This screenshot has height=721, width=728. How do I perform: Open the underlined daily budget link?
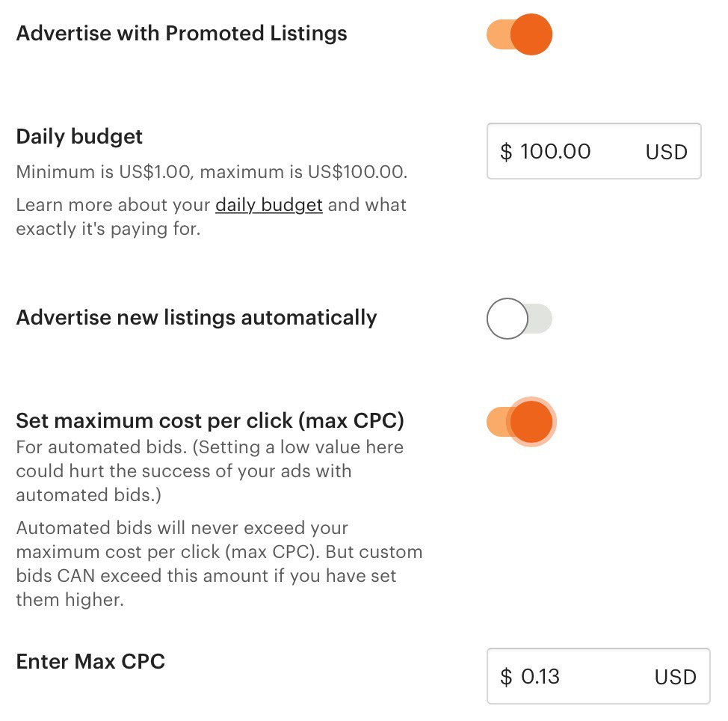click(x=269, y=205)
